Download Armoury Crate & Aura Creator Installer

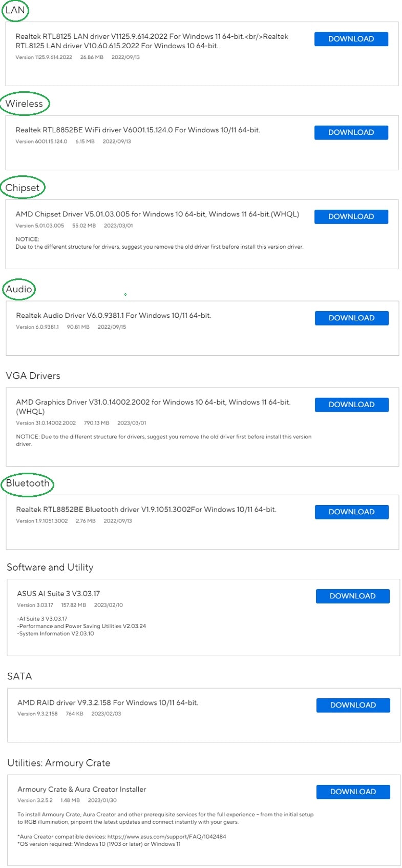tap(353, 792)
